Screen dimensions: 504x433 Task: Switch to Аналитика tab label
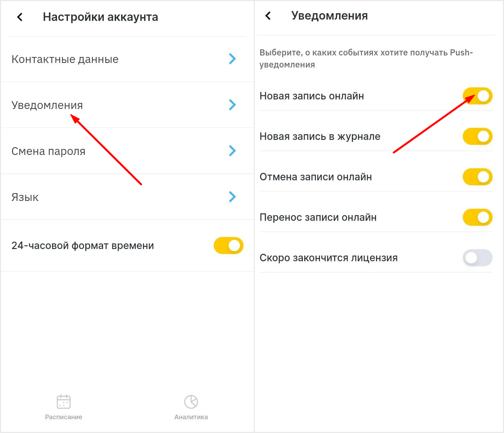191,417
